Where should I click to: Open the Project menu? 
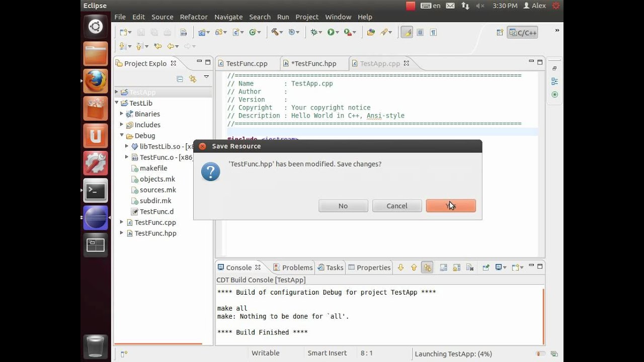[x=307, y=17]
